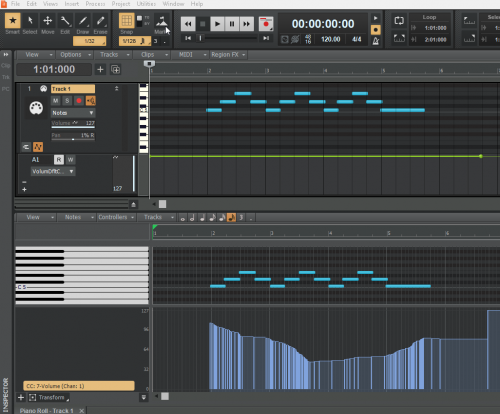Click the duplicate track icon
Image resolution: width=500 pixels, height=414 pixels.
(115, 69)
